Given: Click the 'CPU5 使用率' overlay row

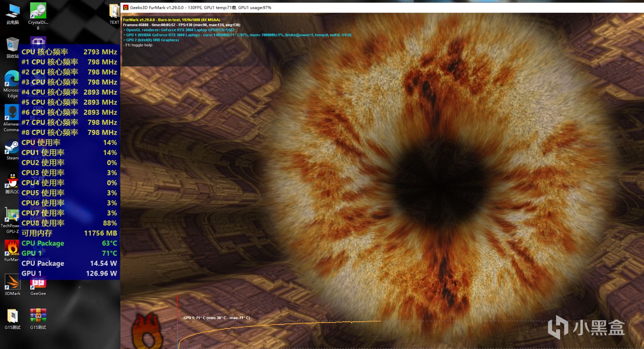Looking at the screenshot, I should click(x=69, y=193).
